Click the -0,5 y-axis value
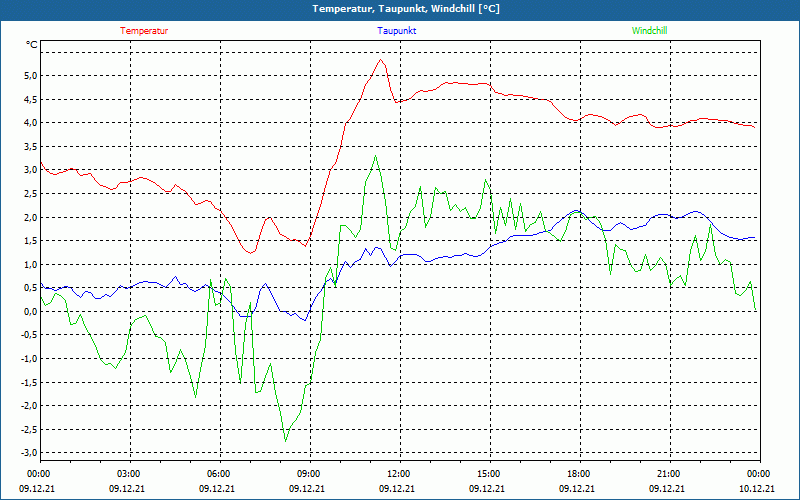The width and height of the screenshot is (800, 500). (30, 335)
